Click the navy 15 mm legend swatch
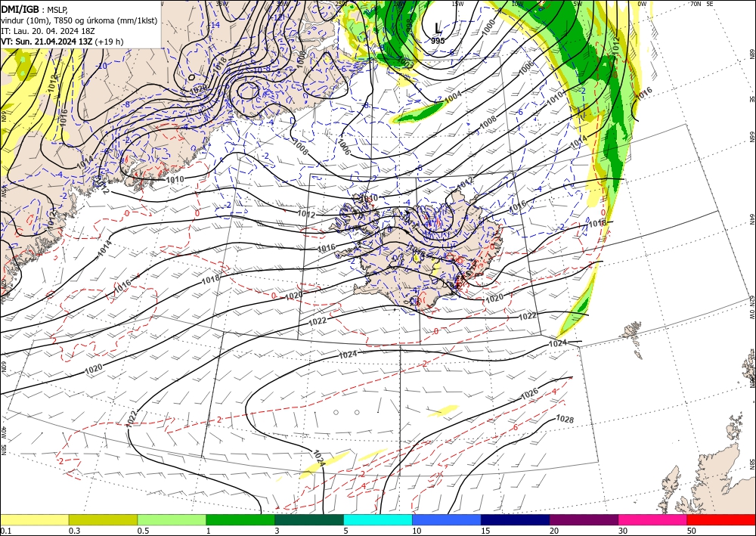 coord(516,520)
